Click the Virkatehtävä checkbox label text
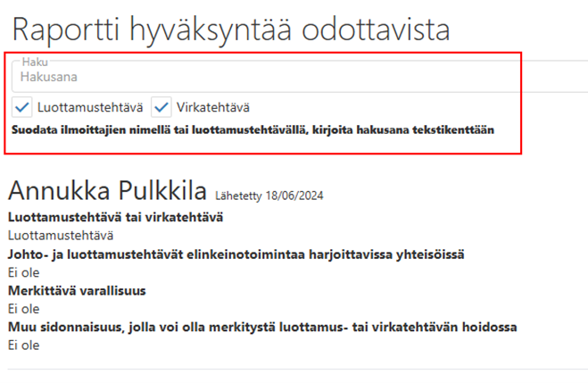Viewport: 588px width, 383px height. coord(211,108)
